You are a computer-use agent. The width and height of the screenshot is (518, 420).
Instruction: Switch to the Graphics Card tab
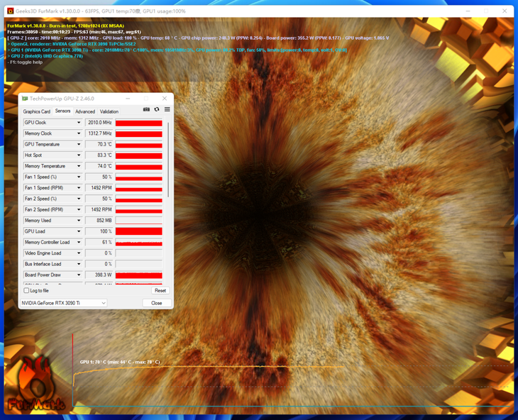click(36, 111)
